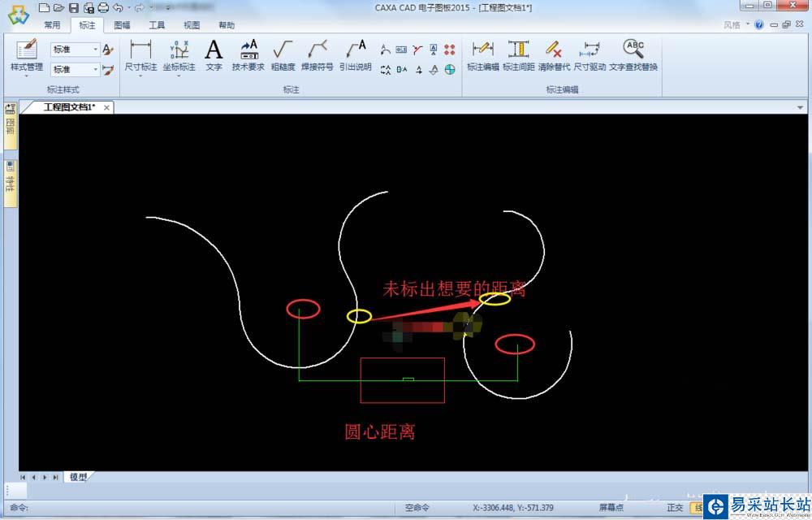812x520 pixels.
Task: Switch to the 常用 ribbon tab
Action: tap(52, 25)
